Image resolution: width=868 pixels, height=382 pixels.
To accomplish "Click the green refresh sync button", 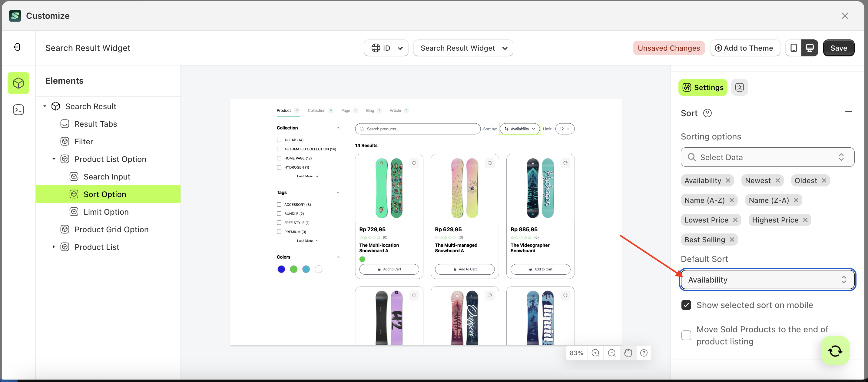I will [x=835, y=350].
